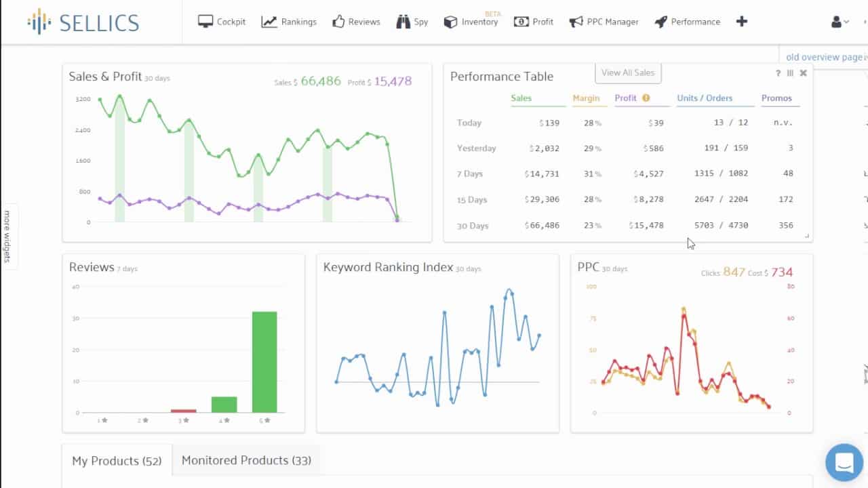Screen dimensions: 868x488
Task: Open help via the question mark on Performance Table
Action: [778, 73]
